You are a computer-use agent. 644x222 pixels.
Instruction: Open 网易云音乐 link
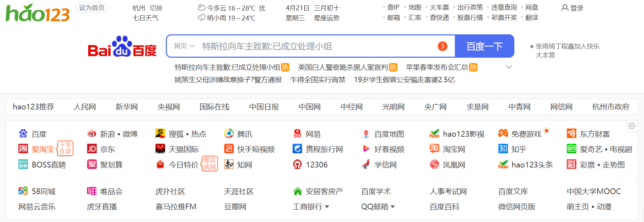point(37,206)
